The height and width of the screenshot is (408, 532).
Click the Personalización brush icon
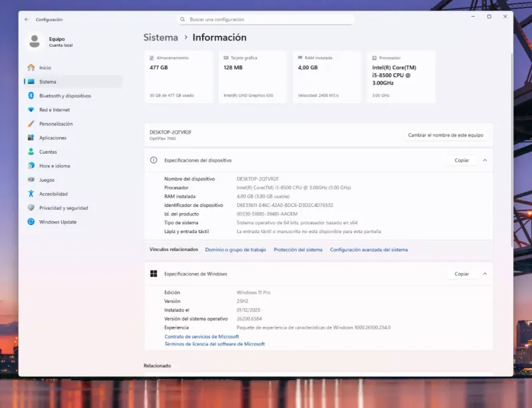click(x=31, y=124)
